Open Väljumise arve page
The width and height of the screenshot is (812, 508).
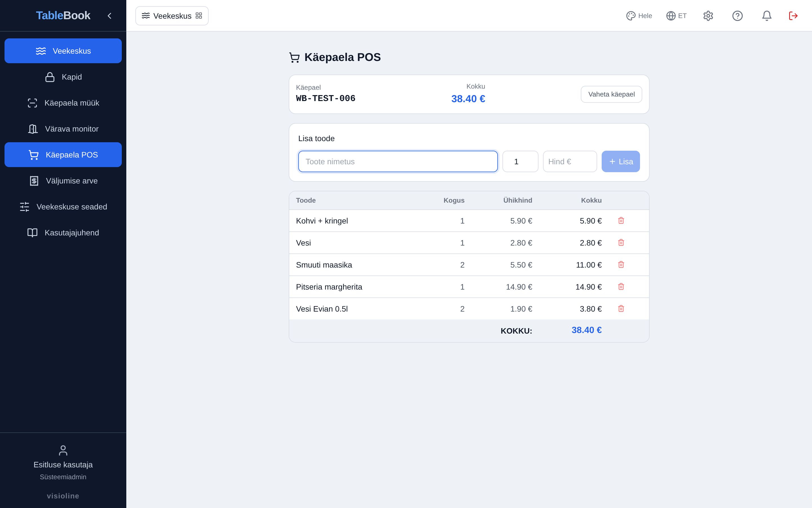point(63,181)
